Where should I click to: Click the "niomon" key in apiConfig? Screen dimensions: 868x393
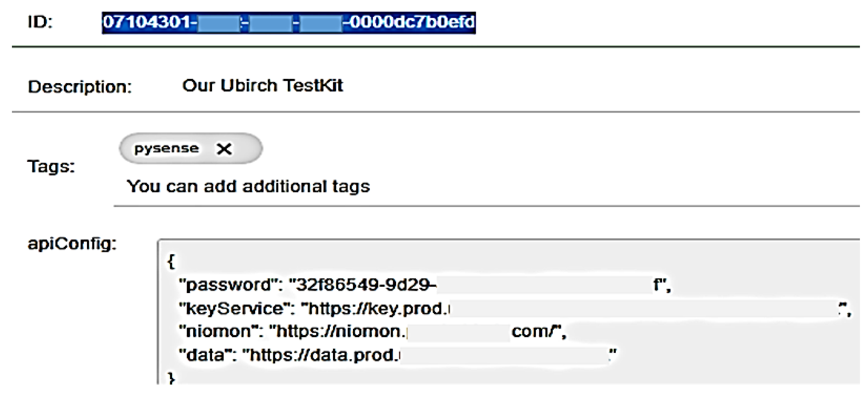[221, 331]
